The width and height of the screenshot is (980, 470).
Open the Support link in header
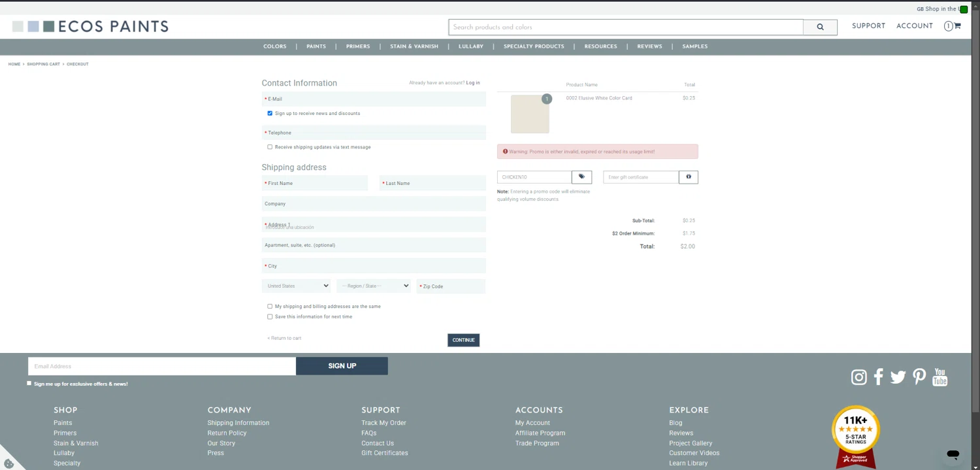(x=868, y=26)
